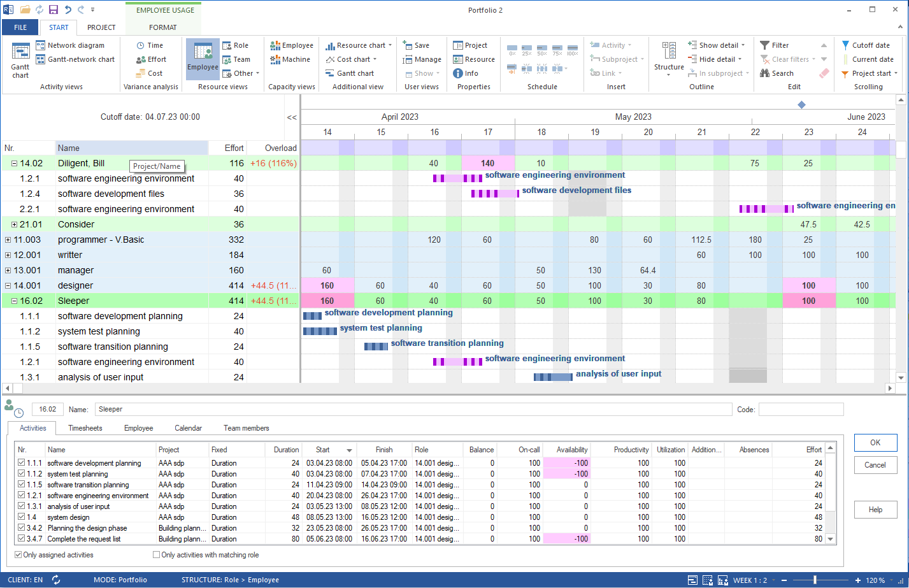Click inside the Code input field
Screen dimensions: 909x588
801,408
